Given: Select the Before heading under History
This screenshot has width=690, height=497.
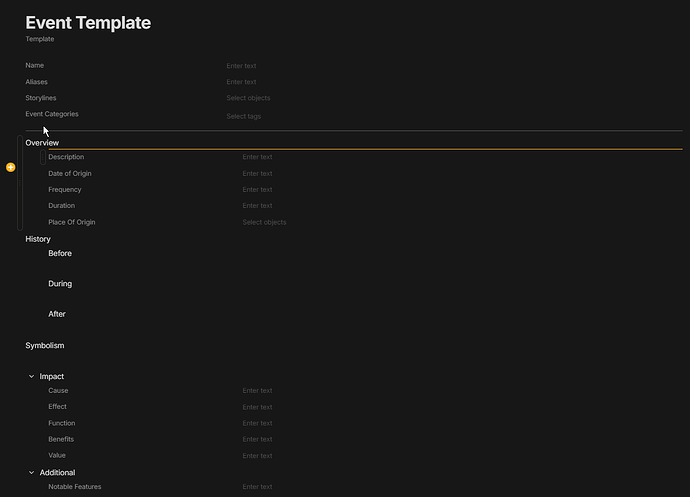Looking at the screenshot, I should tap(60, 253).
